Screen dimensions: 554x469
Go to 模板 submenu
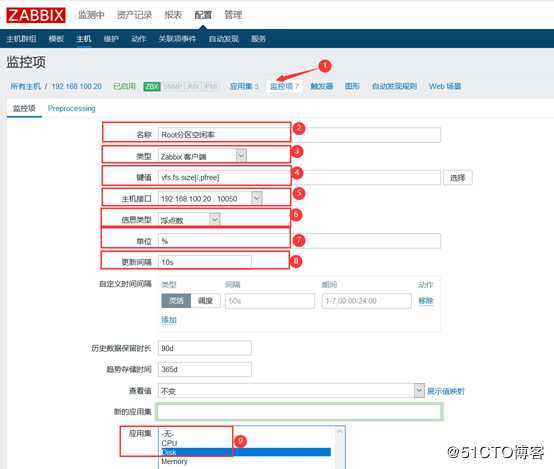(56, 39)
